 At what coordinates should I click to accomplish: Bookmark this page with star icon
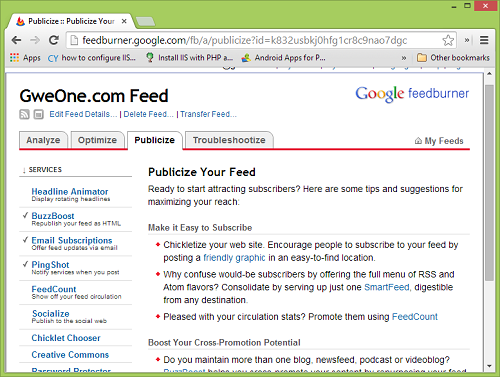click(x=448, y=40)
